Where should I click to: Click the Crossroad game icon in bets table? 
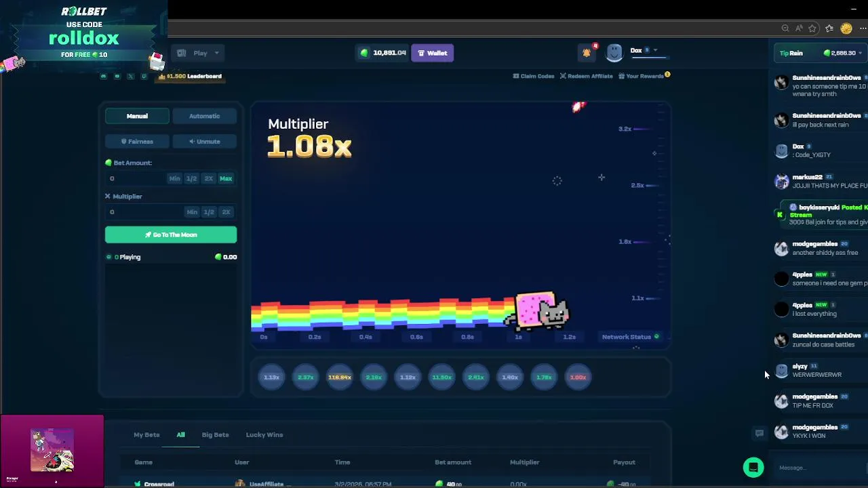point(137,484)
